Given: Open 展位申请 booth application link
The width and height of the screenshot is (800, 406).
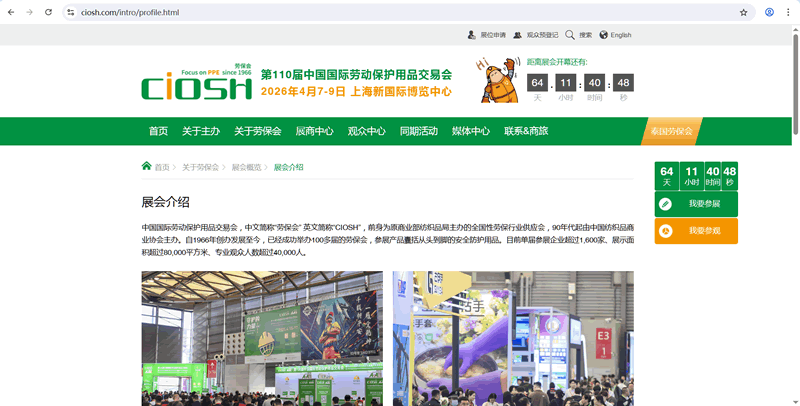Looking at the screenshot, I should (487, 35).
